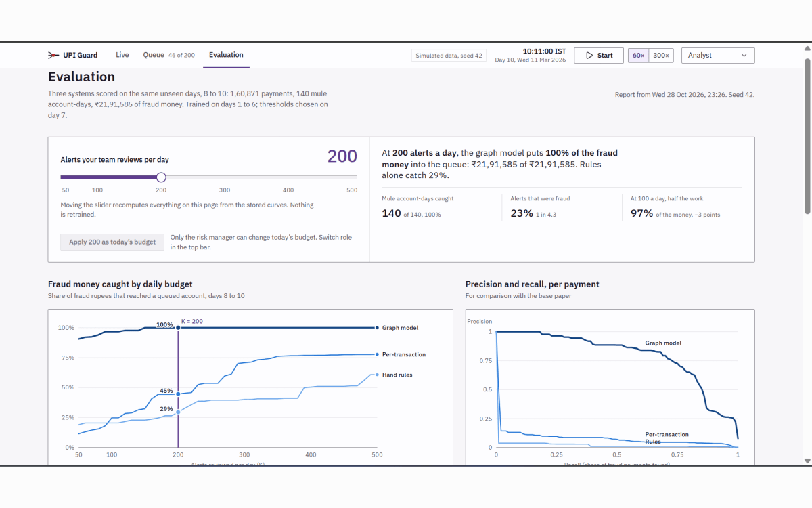Click the '23% 1 in 4.3' statistic
The width and height of the screenshot is (812, 508).
(x=533, y=214)
